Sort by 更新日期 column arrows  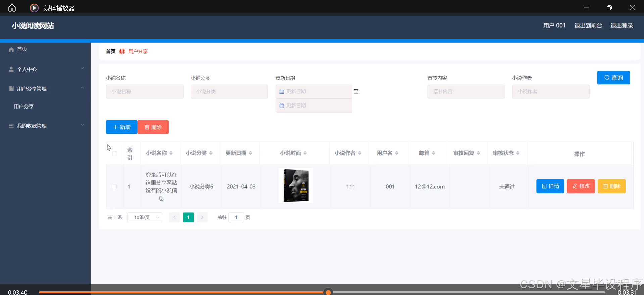(x=250, y=153)
